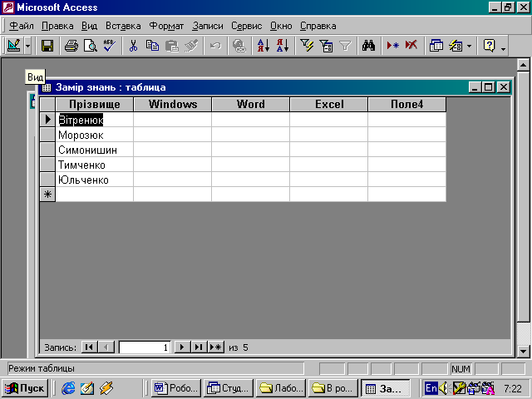Click the record number input field
This screenshot has height=399, width=532.
tap(145, 347)
